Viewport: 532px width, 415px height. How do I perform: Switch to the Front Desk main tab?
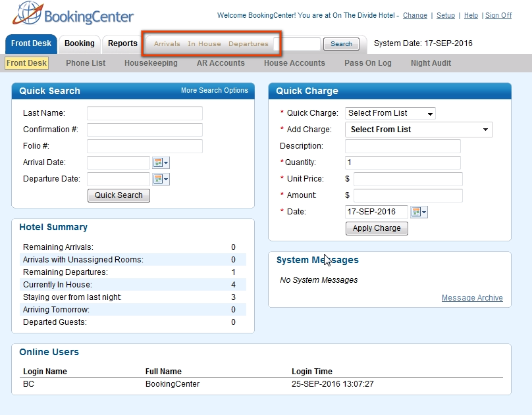coord(31,43)
